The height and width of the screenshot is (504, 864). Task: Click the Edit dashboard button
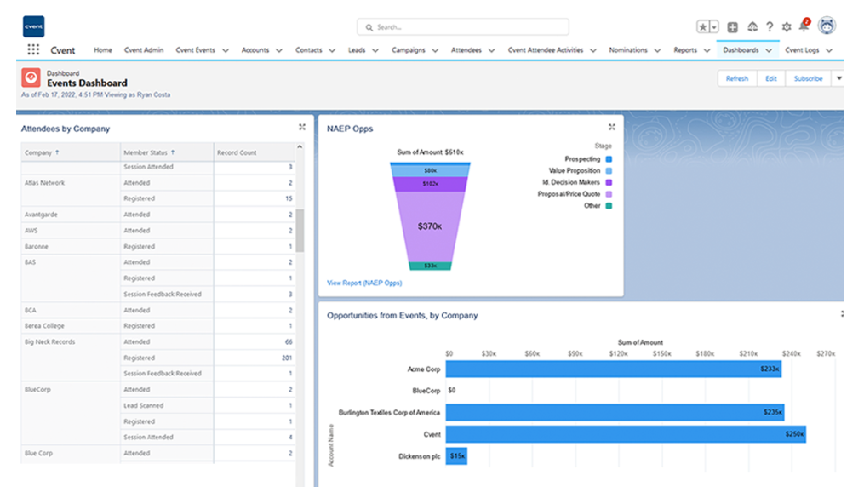[x=771, y=78]
